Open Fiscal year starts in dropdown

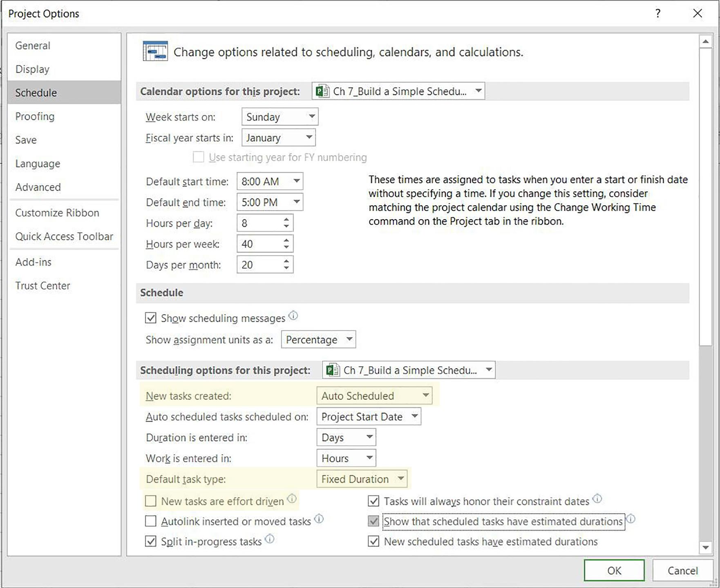(x=279, y=138)
